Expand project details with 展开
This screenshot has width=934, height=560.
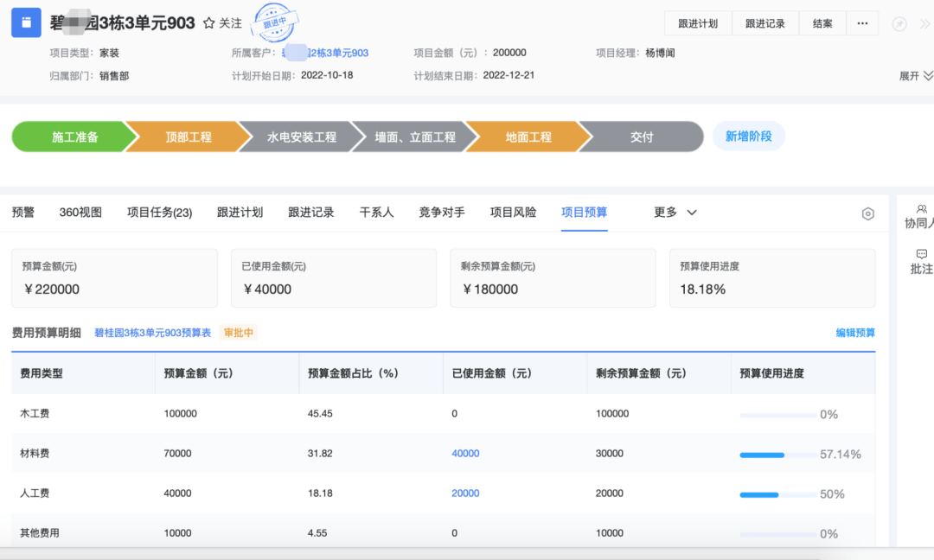[915, 76]
